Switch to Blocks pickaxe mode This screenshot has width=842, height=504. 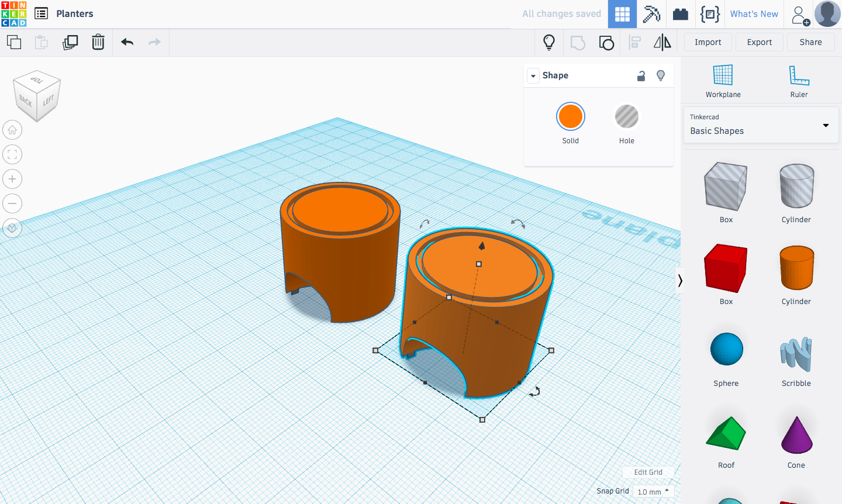651,14
